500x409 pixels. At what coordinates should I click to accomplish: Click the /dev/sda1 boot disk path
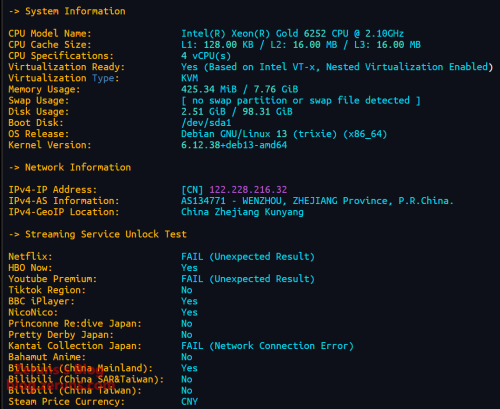point(206,123)
